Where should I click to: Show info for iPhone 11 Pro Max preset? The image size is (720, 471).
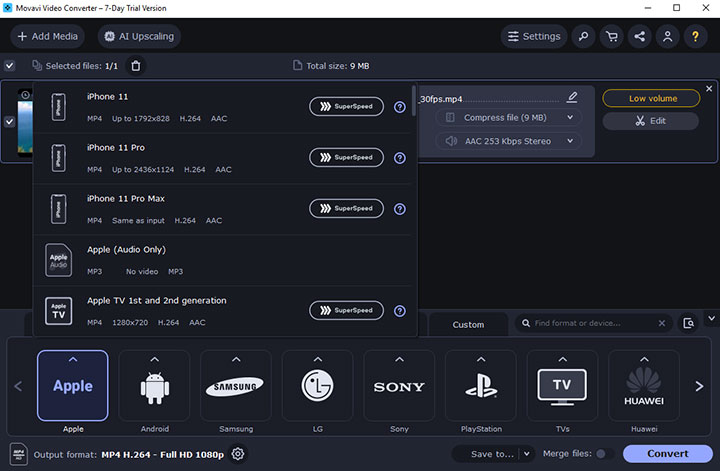[400, 209]
